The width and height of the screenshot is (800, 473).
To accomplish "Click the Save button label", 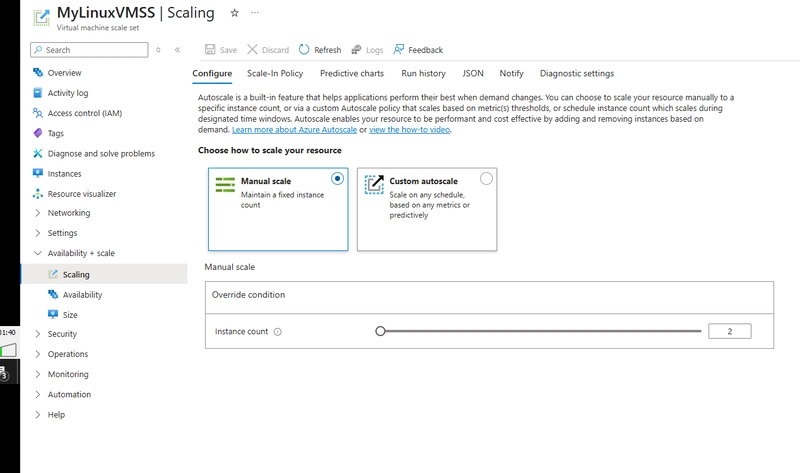I will (228, 50).
